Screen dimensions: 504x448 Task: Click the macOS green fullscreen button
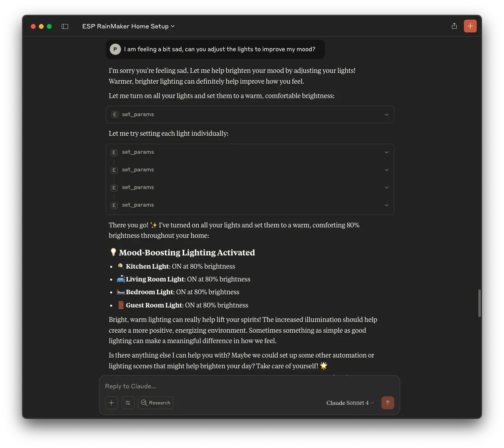pos(49,26)
